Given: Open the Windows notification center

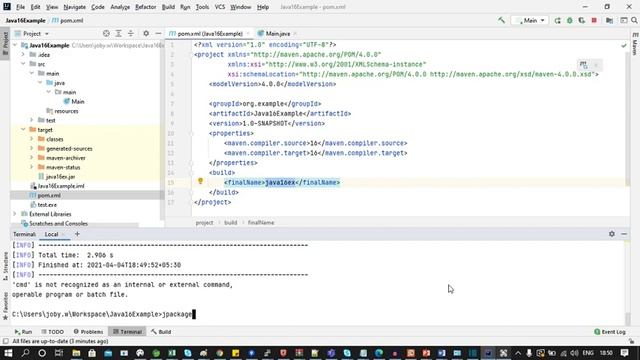Looking at the screenshot, I should click(624, 353).
